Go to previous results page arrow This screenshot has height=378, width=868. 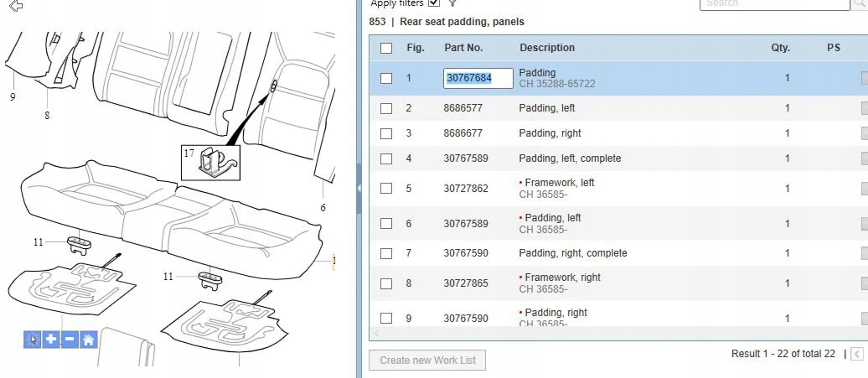pyautogui.click(x=857, y=354)
